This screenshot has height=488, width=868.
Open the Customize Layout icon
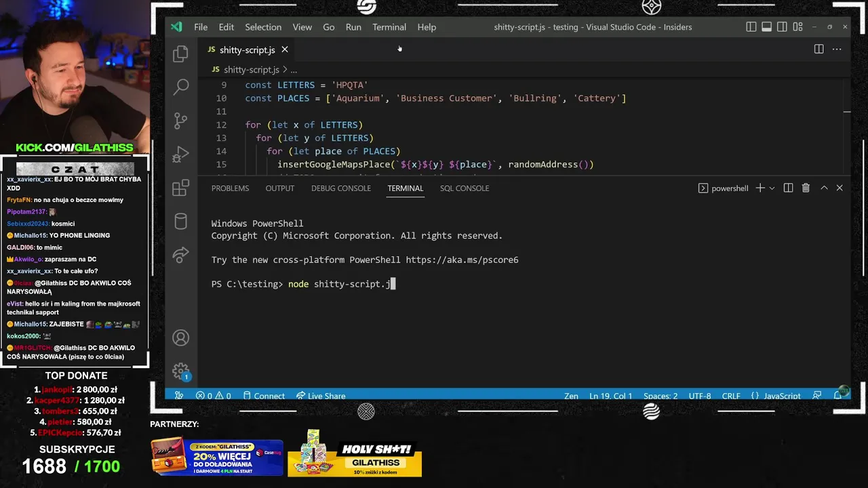(797, 27)
